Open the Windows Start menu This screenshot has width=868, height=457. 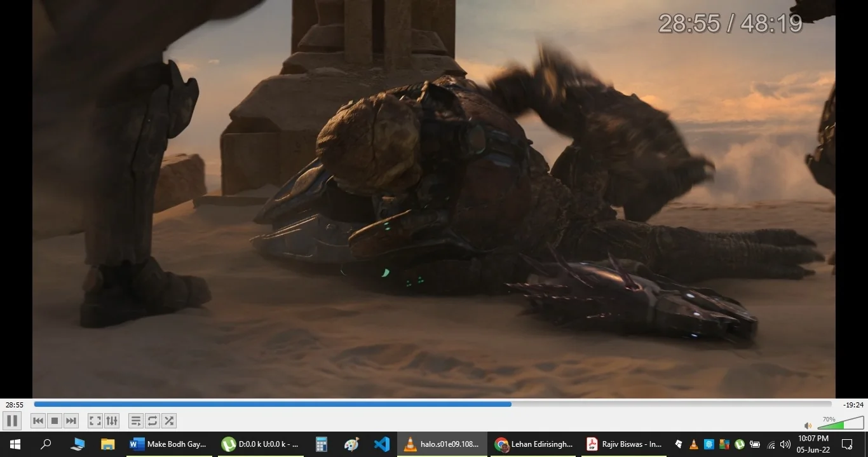pyautogui.click(x=15, y=444)
